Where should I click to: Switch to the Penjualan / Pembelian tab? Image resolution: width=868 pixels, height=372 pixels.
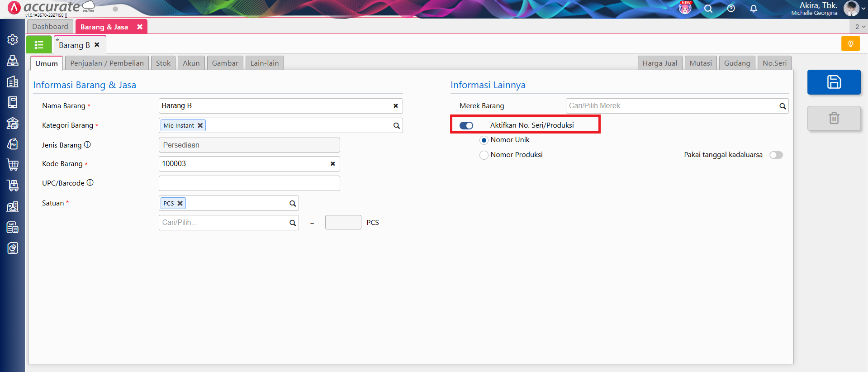click(x=107, y=63)
